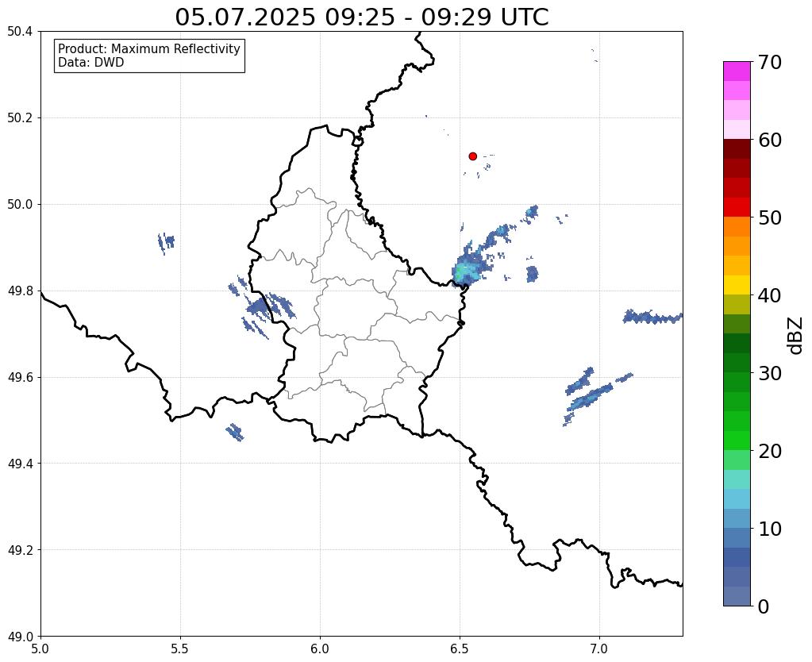The width and height of the screenshot is (812, 662).
Task: Click the longitude axis label '7.0'
Action: click(x=599, y=649)
